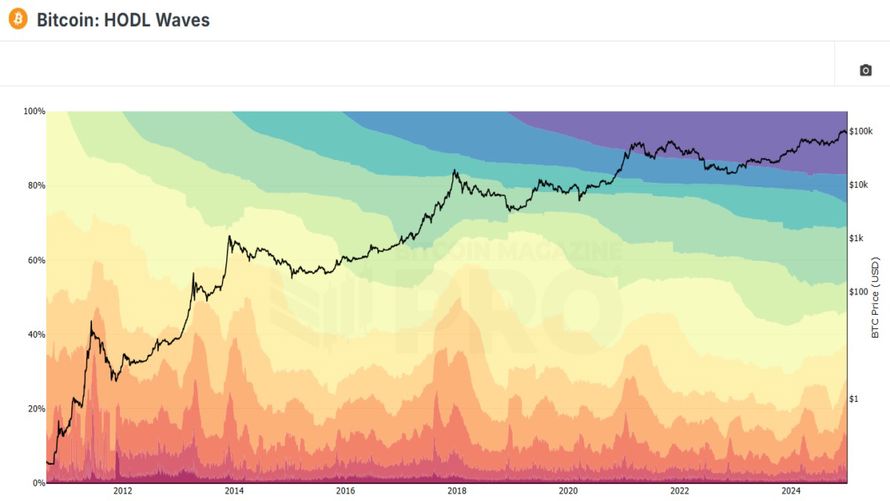The height and width of the screenshot is (501, 890).
Task: Click the 2024 label on the x-axis
Action: (791, 491)
